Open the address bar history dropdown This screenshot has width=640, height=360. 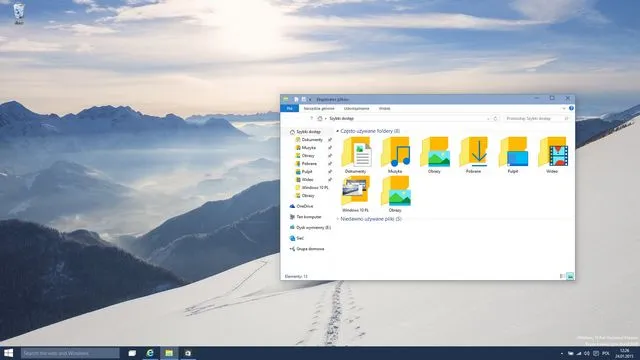[x=488, y=118]
